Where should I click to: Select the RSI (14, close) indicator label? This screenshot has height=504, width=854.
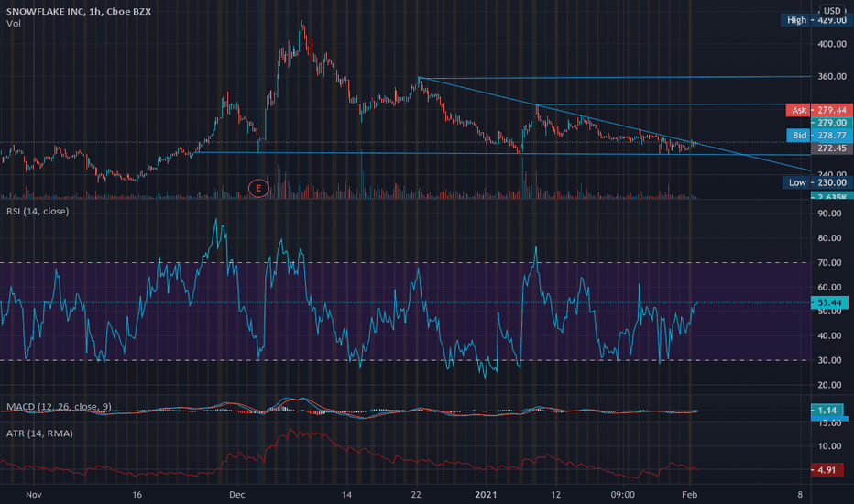pos(38,211)
